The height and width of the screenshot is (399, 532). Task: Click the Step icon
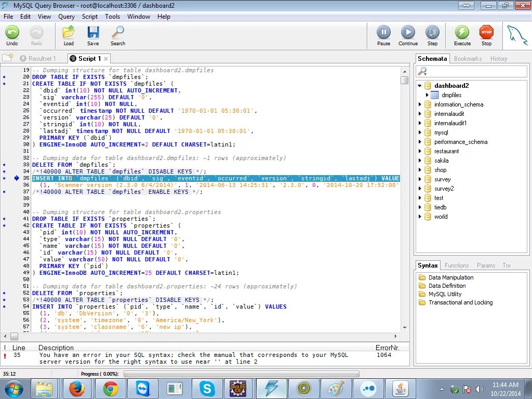(x=432, y=33)
